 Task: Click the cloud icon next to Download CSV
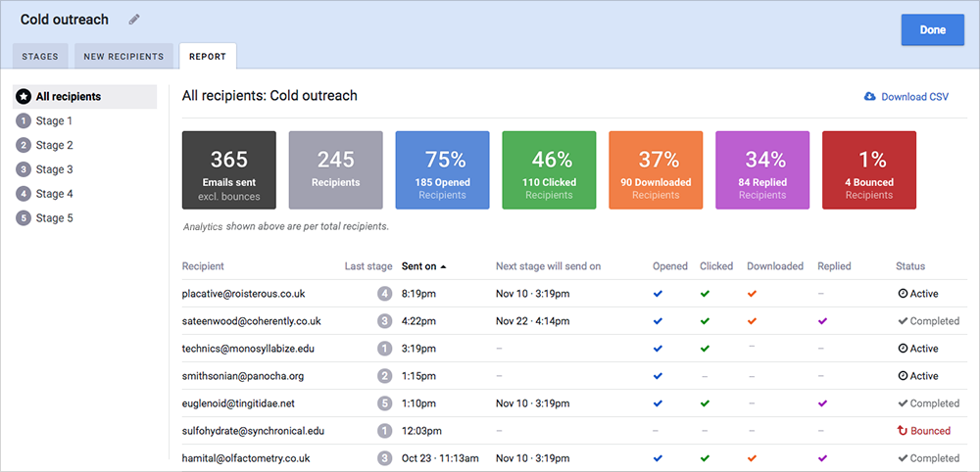(x=869, y=97)
